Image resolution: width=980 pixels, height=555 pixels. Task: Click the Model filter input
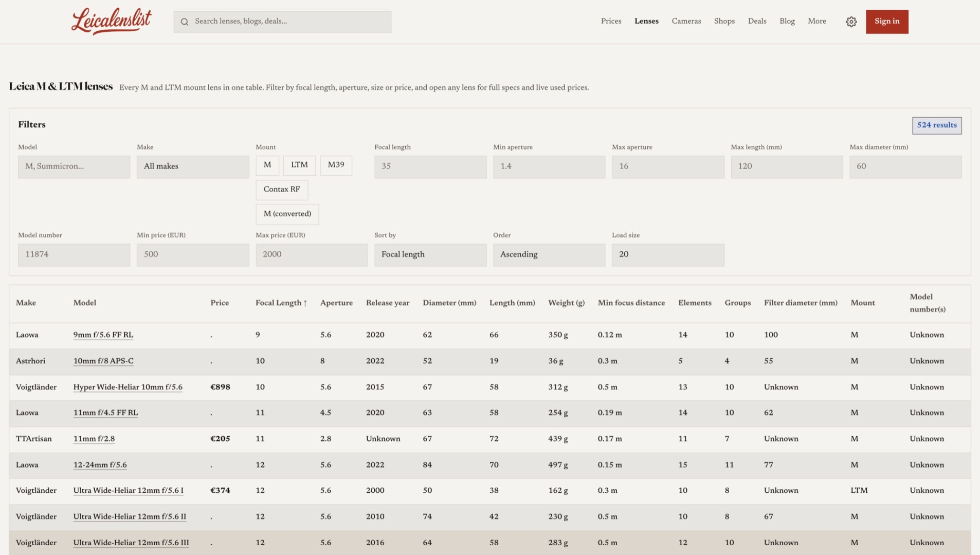(x=74, y=167)
